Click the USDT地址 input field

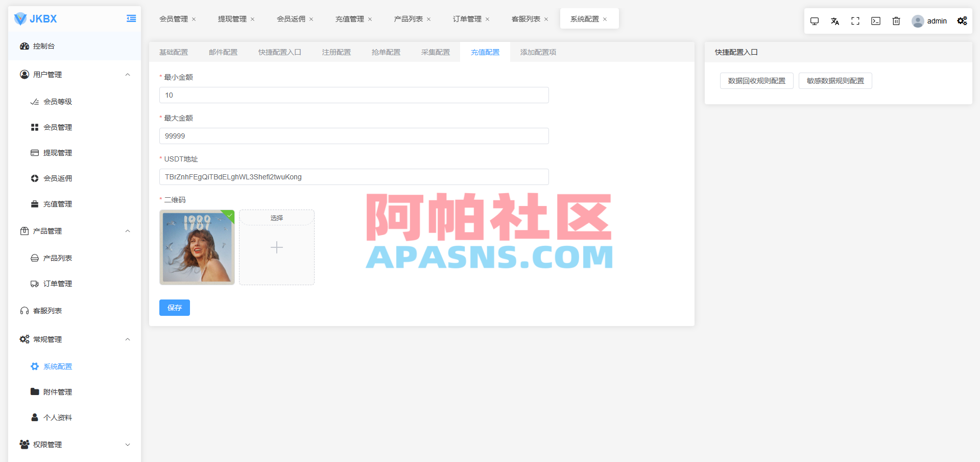tap(354, 177)
